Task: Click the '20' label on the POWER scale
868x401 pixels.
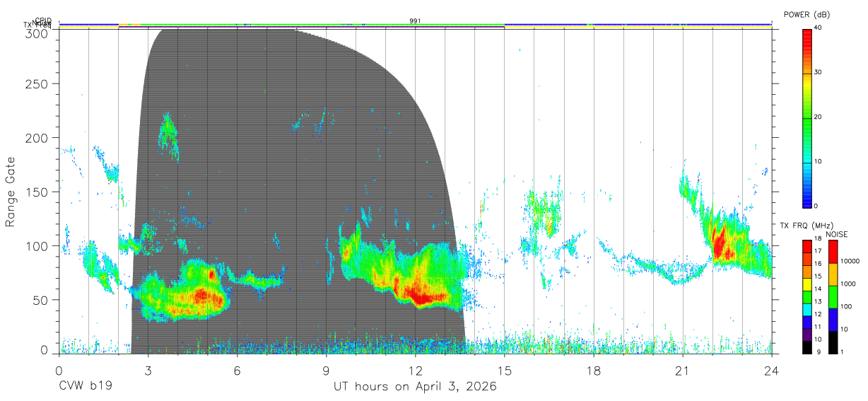Action: click(x=819, y=117)
